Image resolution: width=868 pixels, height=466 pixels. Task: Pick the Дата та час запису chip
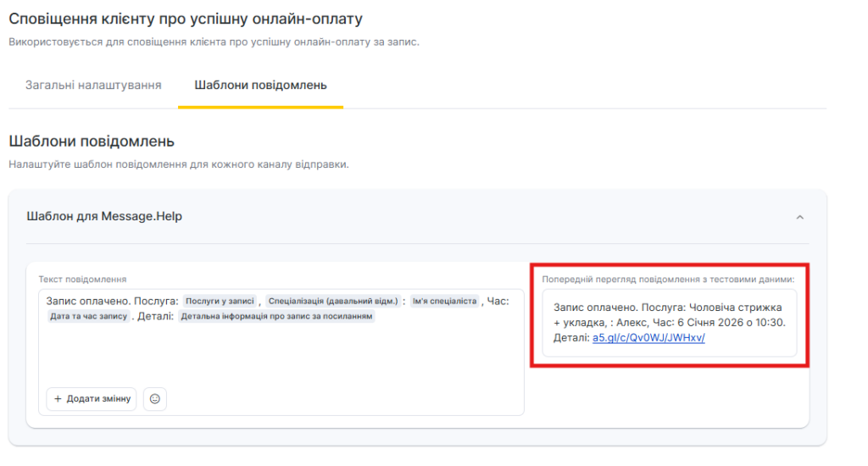[88, 316]
